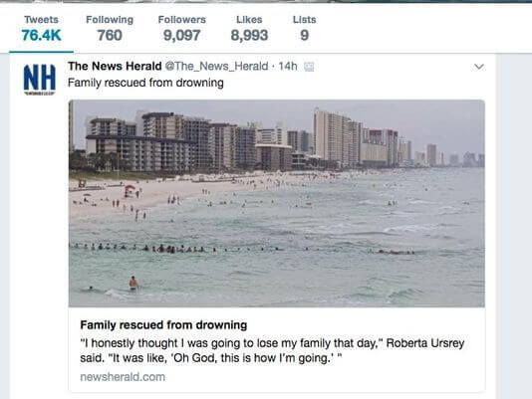532x399 pixels.
Task: Open the News Herald NH avatar icon
Action: tap(40, 80)
